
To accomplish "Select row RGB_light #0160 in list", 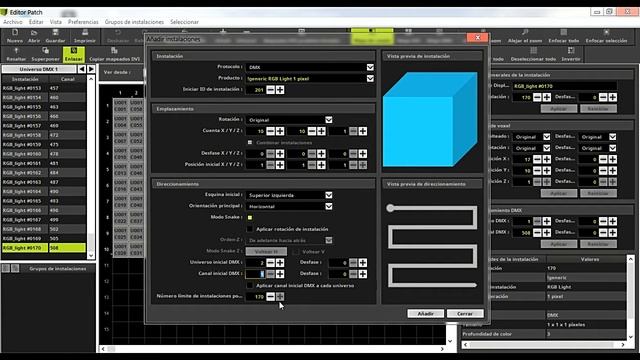I will click(x=44, y=154).
